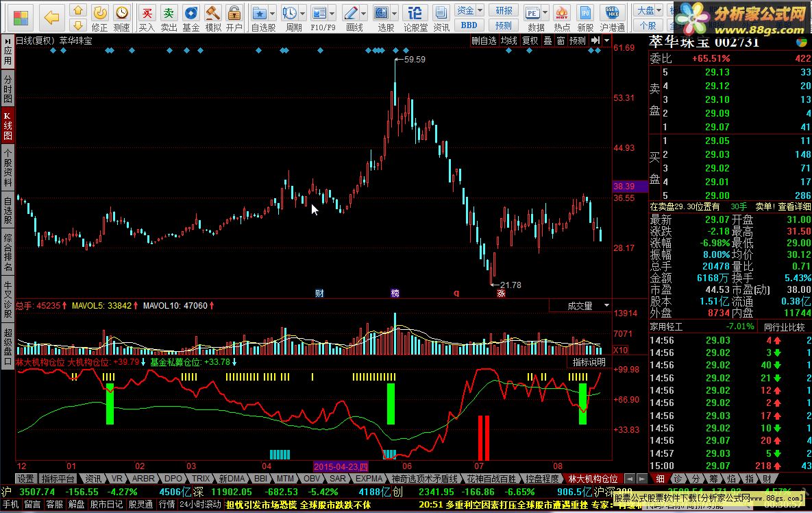812x513 pixels.
Task: Select the 画线 drawing pencil tool
Action: pyautogui.click(x=352, y=18)
